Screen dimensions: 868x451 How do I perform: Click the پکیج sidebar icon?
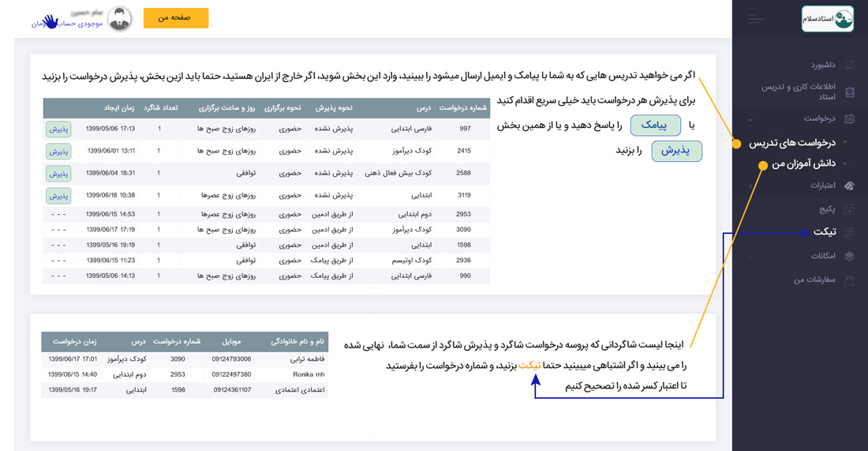849,209
